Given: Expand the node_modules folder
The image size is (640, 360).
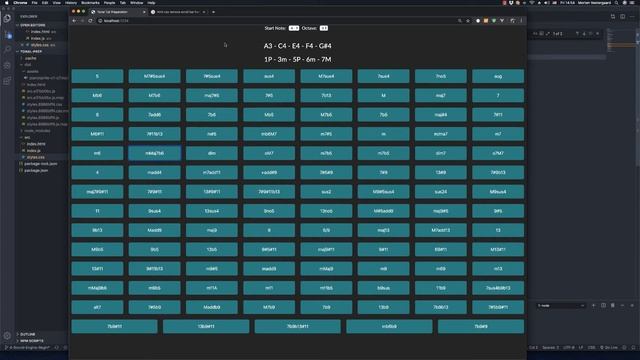Looking at the screenshot, I should pos(38,131).
